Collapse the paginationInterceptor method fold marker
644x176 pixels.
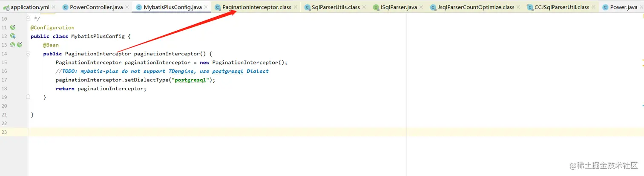pos(28,54)
